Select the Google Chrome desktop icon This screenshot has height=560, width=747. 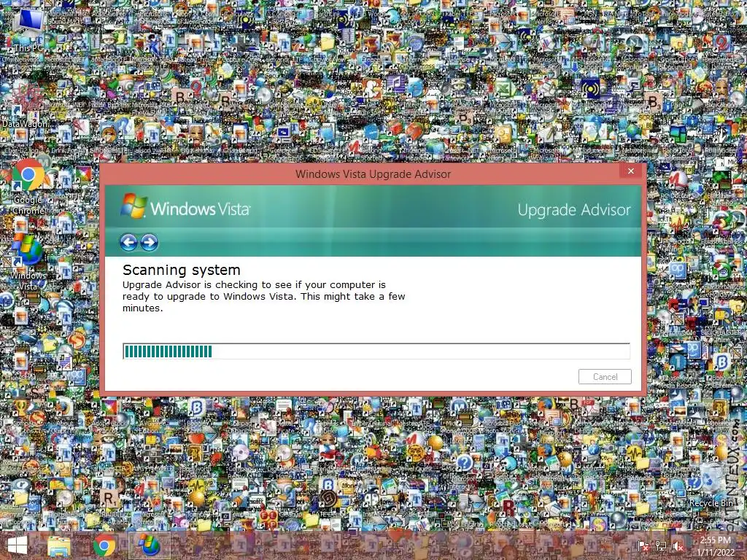point(28,187)
